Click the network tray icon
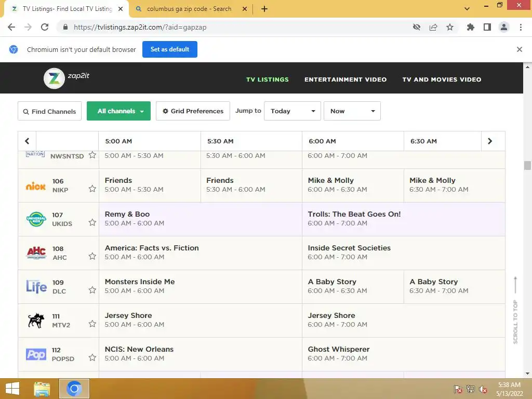 click(471, 389)
